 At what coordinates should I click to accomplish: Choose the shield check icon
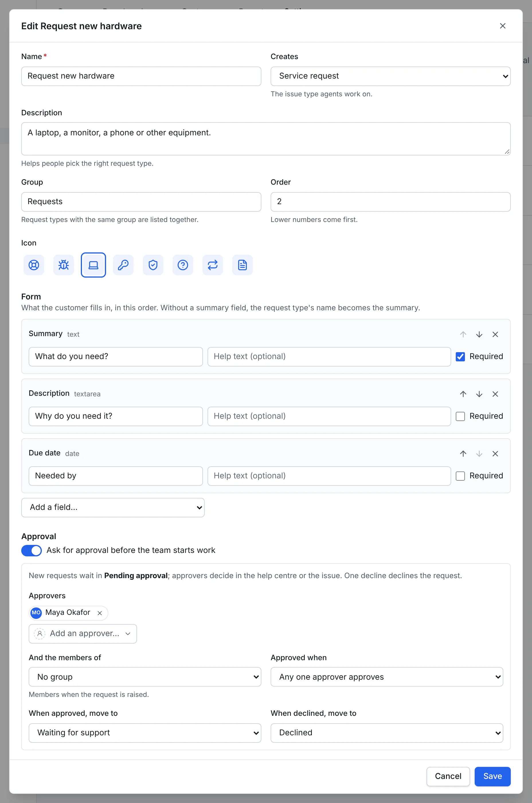click(x=153, y=265)
